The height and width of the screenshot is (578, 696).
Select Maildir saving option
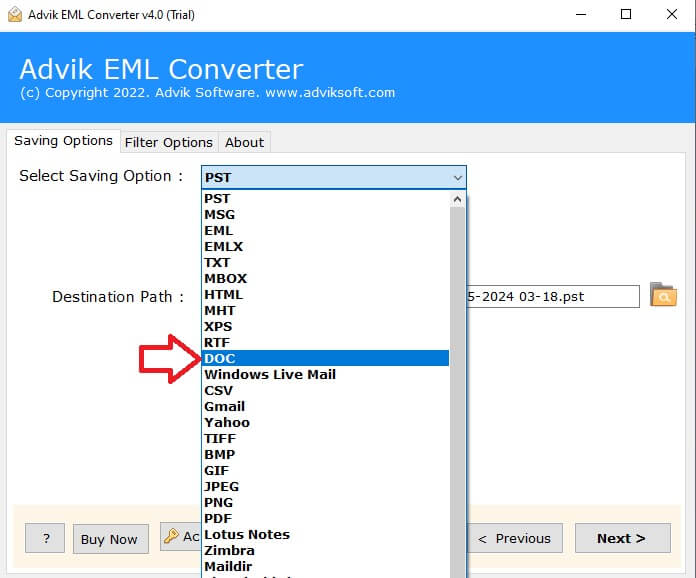pos(325,566)
